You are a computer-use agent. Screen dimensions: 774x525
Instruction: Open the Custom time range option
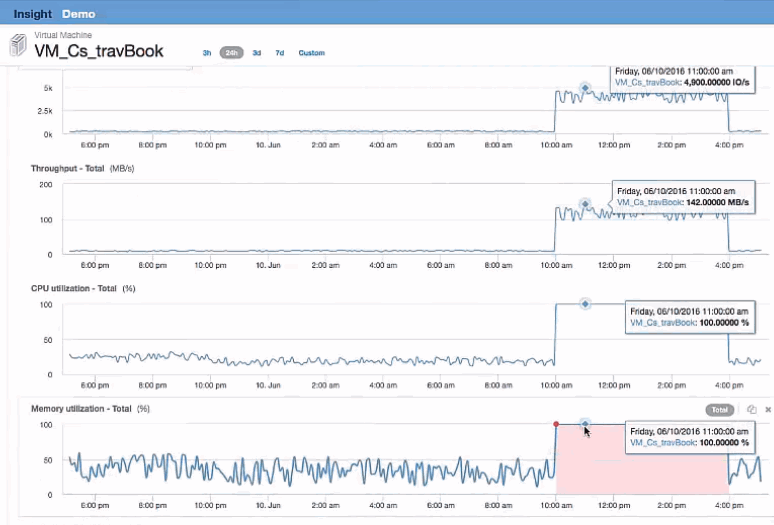pos(311,53)
